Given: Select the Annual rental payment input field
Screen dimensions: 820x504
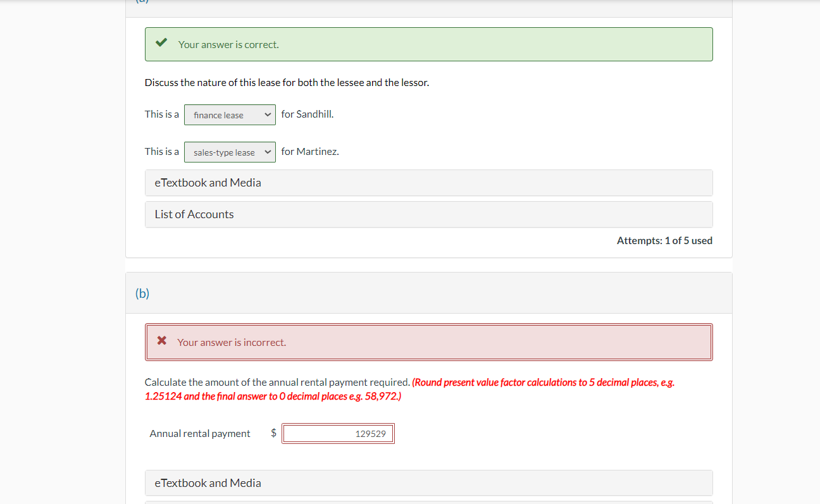Looking at the screenshot, I should [338, 433].
